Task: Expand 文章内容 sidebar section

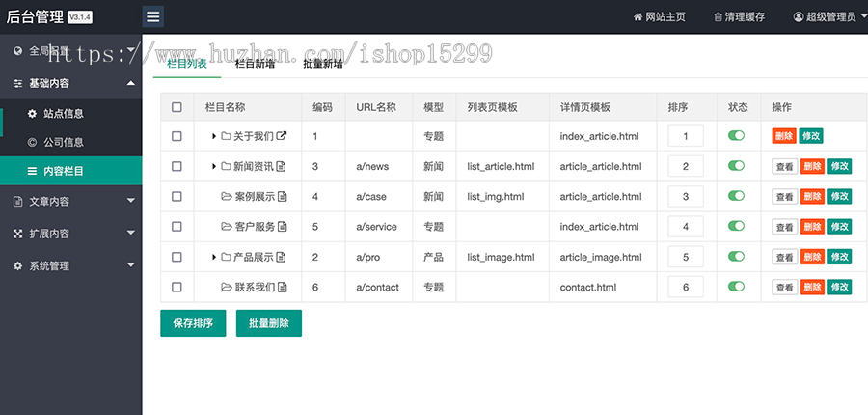Action: [70, 201]
